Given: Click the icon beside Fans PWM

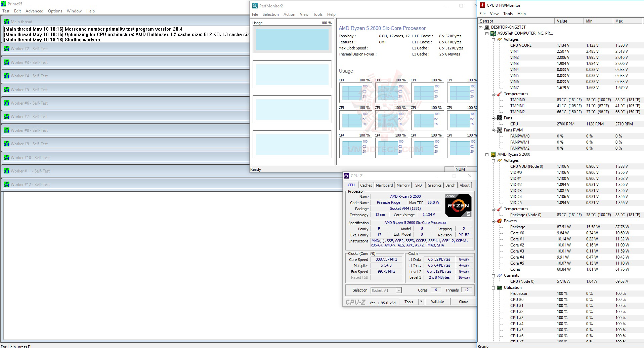Looking at the screenshot, I should pyautogui.click(x=500, y=130).
